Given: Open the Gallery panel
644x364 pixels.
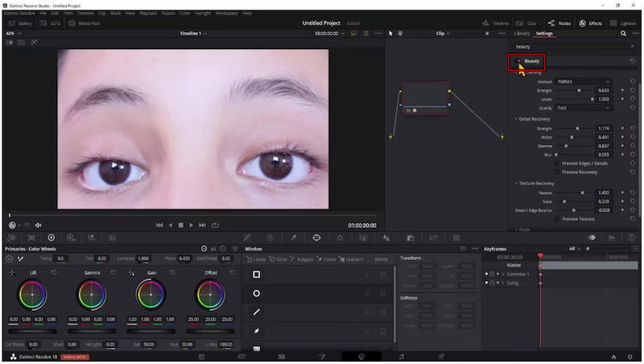Looking at the screenshot, I should click(21, 23).
